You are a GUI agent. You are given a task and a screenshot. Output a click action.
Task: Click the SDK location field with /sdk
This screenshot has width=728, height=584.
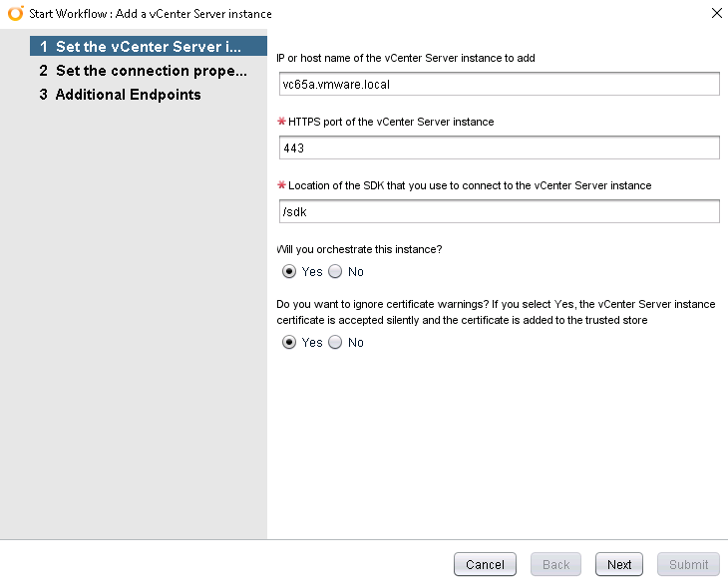coord(499,211)
